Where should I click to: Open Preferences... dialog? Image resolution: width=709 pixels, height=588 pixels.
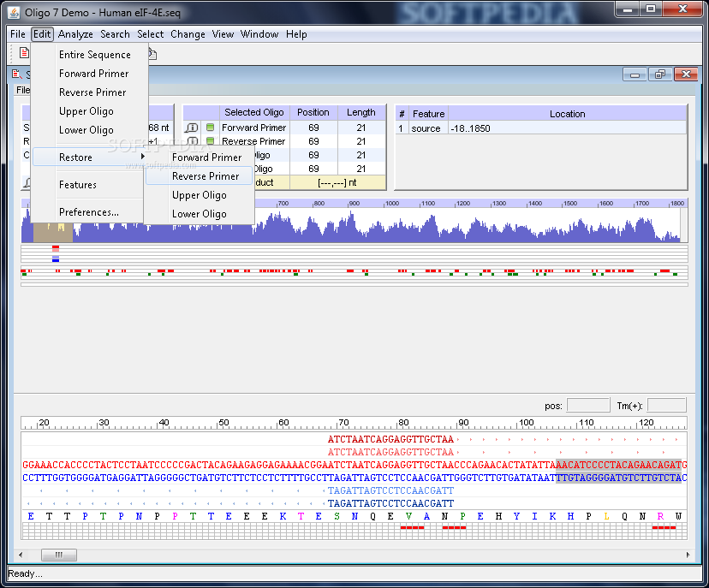pyautogui.click(x=89, y=212)
